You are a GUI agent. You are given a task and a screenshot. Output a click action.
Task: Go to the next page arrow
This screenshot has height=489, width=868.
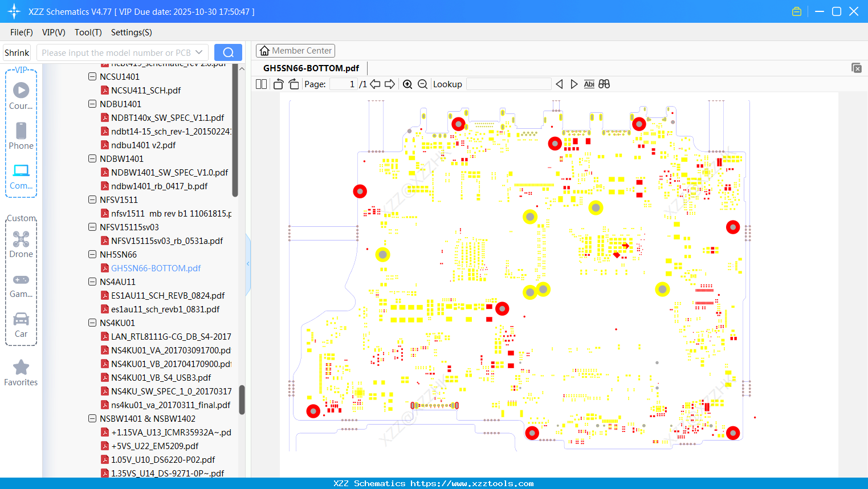tap(390, 84)
